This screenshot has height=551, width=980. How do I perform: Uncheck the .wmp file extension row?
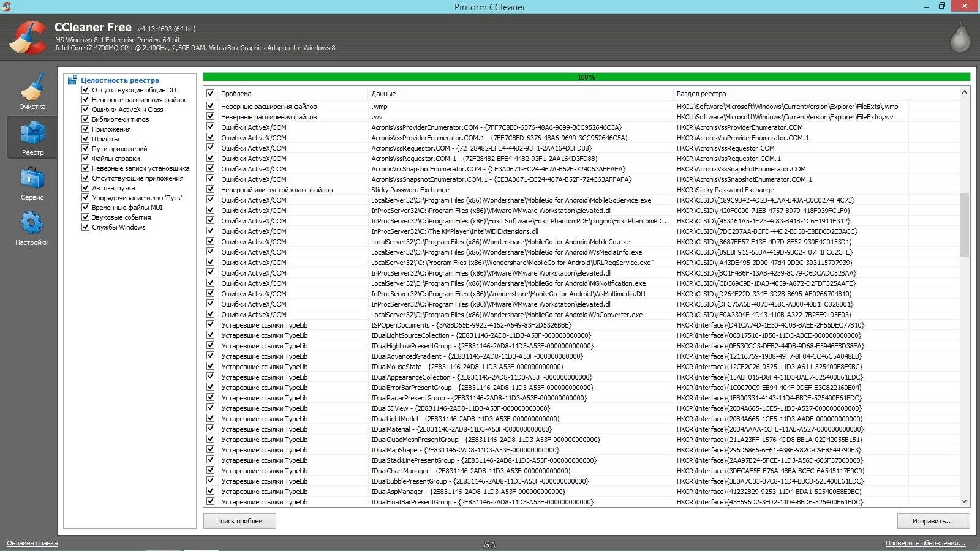click(211, 107)
